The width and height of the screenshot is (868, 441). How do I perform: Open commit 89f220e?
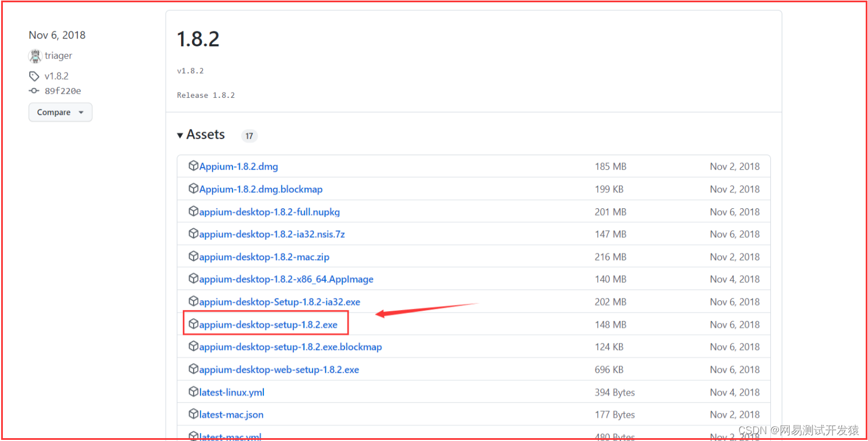(x=63, y=90)
